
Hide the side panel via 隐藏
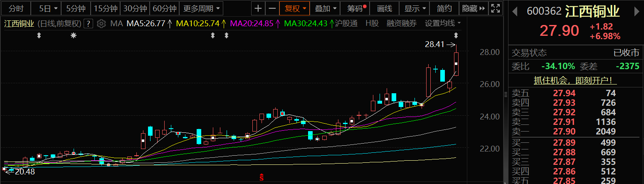click(x=473, y=8)
